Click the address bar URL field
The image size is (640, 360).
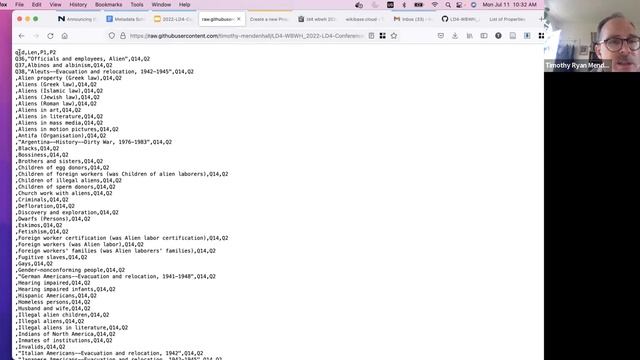246,36
